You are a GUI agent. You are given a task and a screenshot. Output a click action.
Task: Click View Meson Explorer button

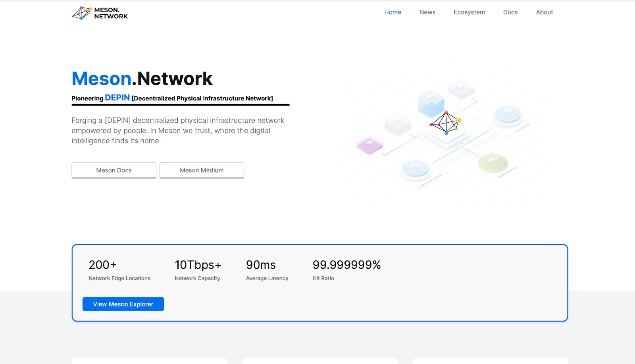point(123,304)
